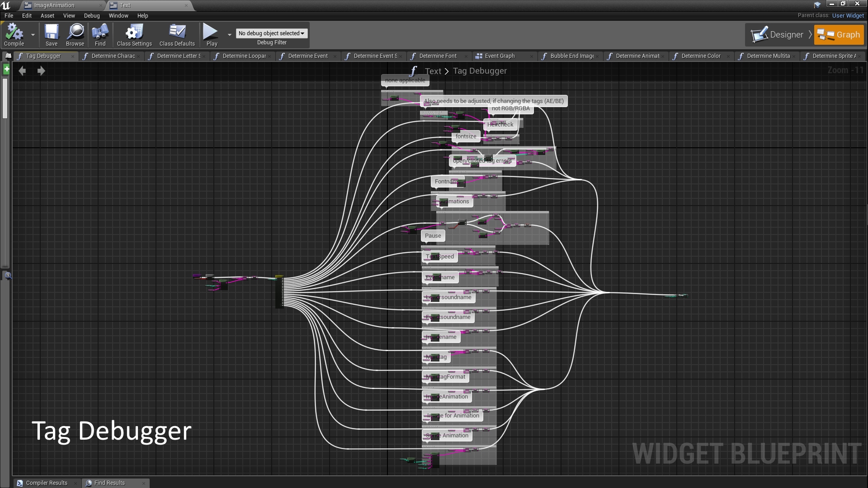The width and height of the screenshot is (868, 488).
Task: Click the Save button in toolbar
Action: (x=51, y=34)
